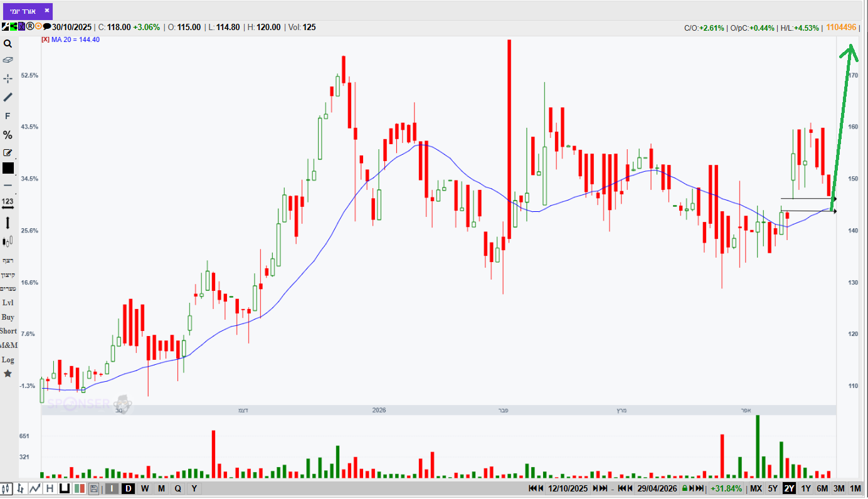Image resolution: width=868 pixels, height=499 pixels.
Task: Select the hollow bracket chart type icon
Action: tap(64, 488)
